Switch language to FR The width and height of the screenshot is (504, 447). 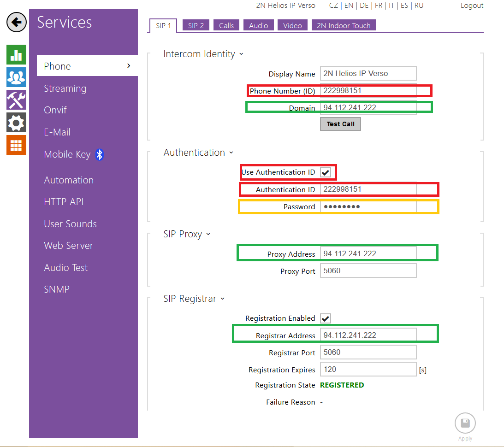coord(379,6)
